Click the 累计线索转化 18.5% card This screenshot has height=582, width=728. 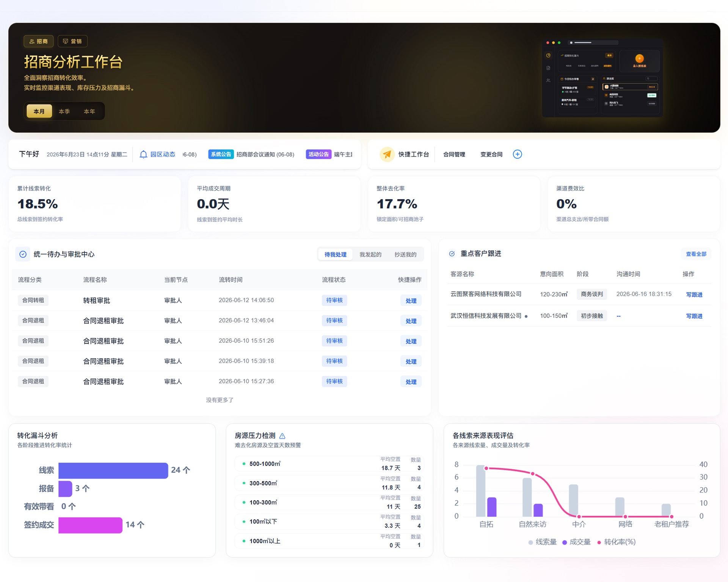pyautogui.click(x=94, y=204)
